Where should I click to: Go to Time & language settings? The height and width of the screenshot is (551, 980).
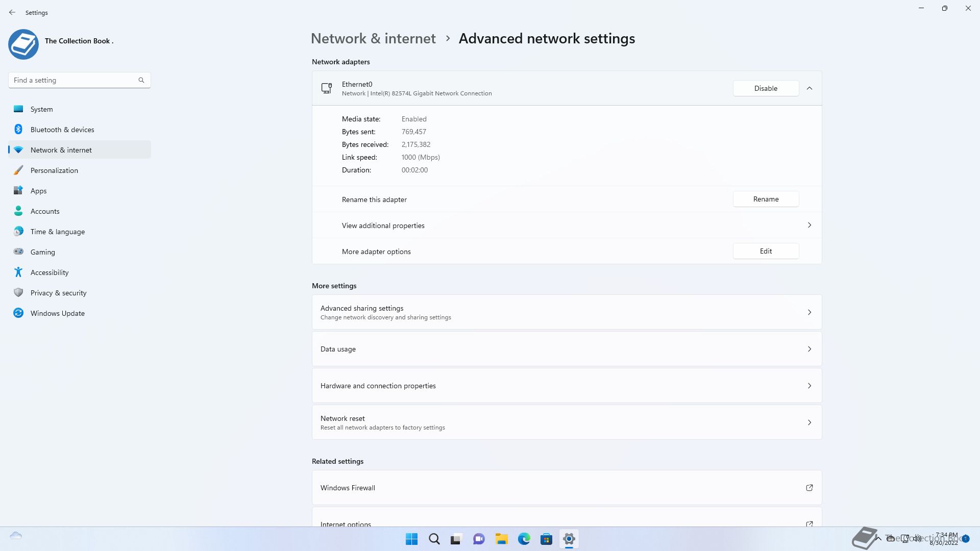(58, 232)
